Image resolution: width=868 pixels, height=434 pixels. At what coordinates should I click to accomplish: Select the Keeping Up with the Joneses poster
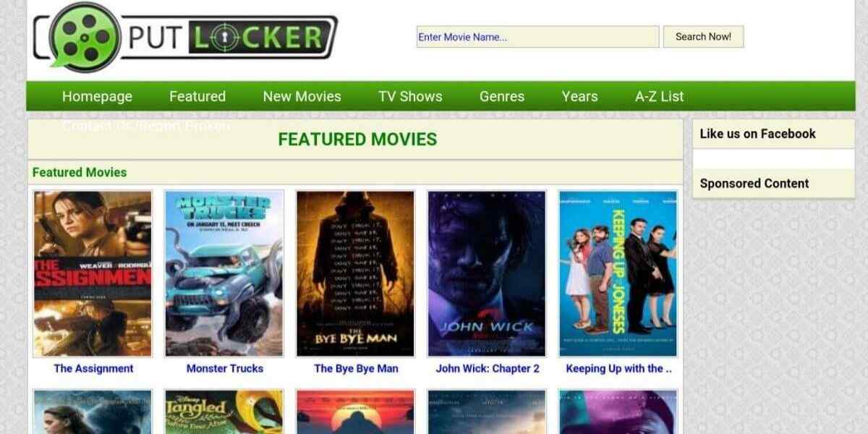pos(618,273)
